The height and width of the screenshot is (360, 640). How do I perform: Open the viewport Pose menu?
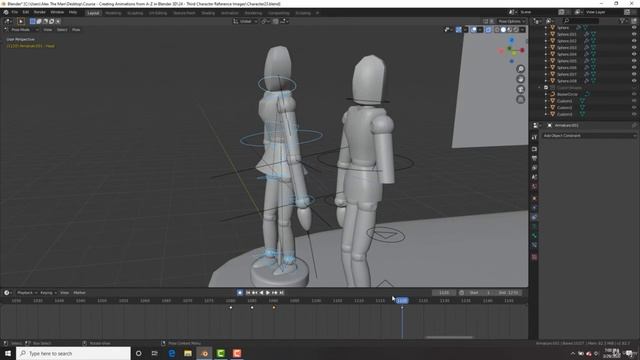(x=76, y=30)
